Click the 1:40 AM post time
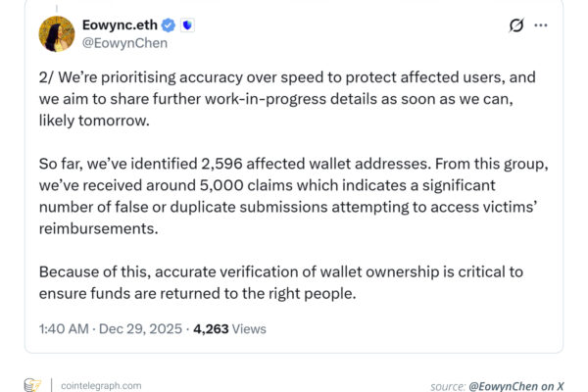The width and height of the screenshot is (588, 392). click(65, 329)
